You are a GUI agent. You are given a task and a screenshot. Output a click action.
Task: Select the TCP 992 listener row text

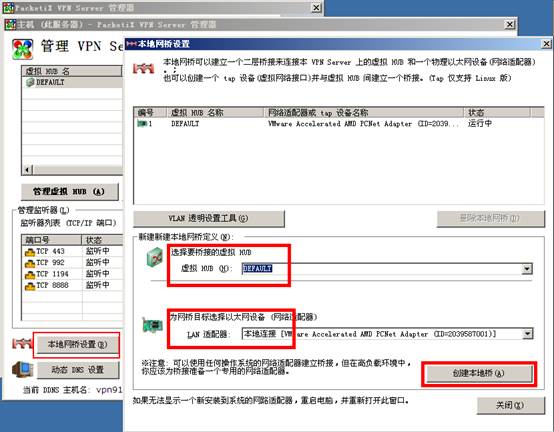[x=50, y=263]
